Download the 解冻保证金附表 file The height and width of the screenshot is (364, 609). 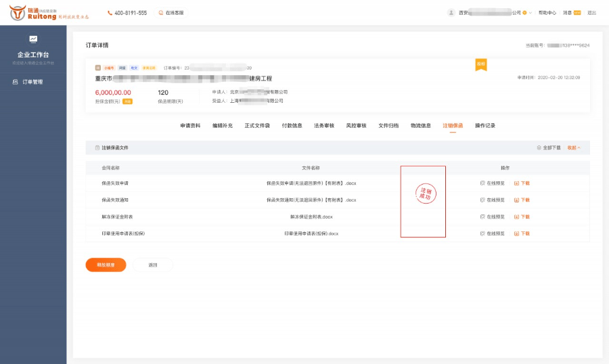(522, 217)
